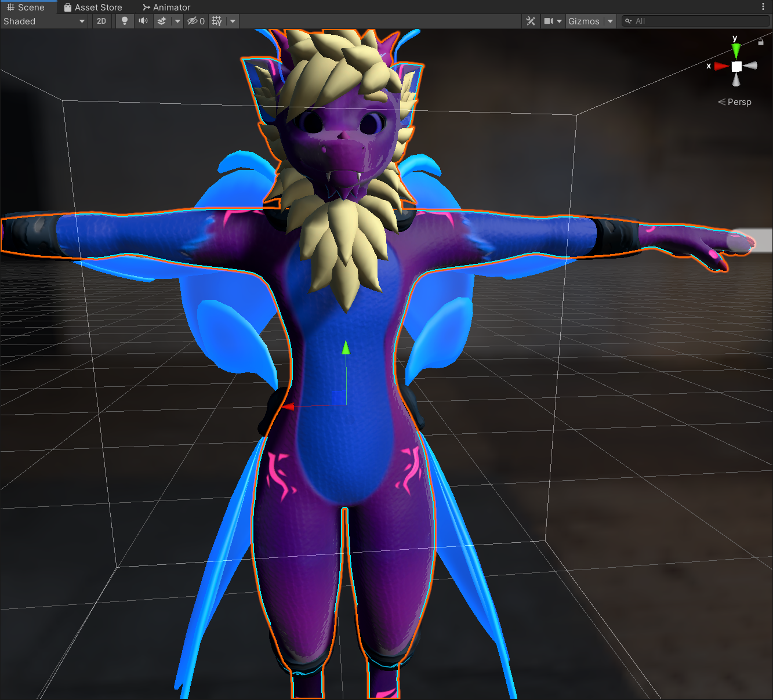Click the green Y axis gizmo cone

736,50
